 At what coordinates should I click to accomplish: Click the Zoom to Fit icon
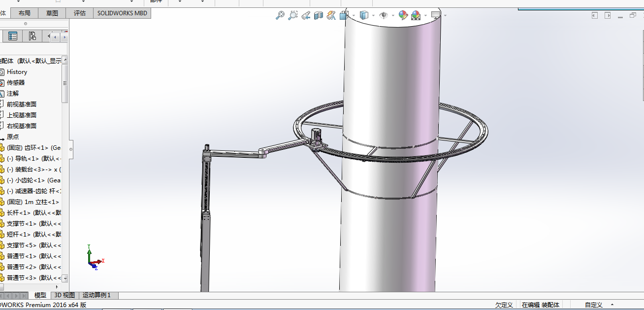(280, 16)
